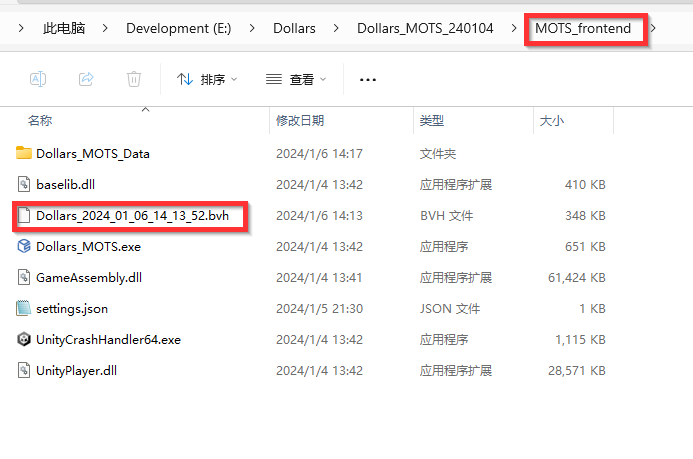Image resolution: width=693 pixels, height=459 pixels.
Task: Click the Rename toolbar icon
Action: tap(37, 79)
